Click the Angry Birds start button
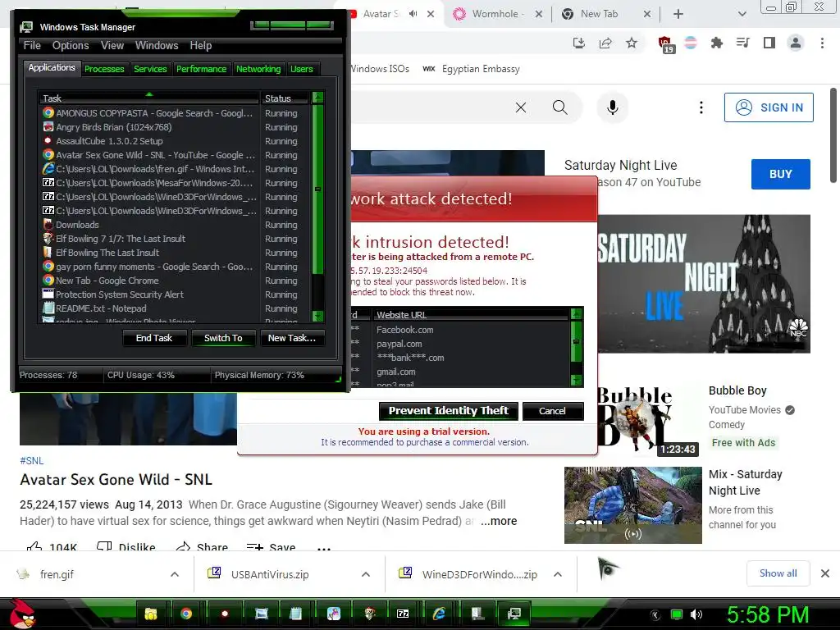Screen dimensions: 840x630 21,614
